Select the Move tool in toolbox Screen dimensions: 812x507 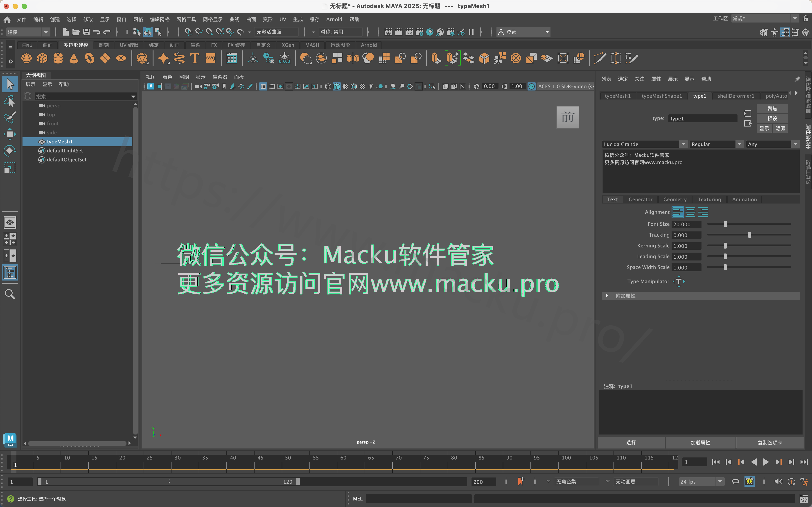pos(10,134)
